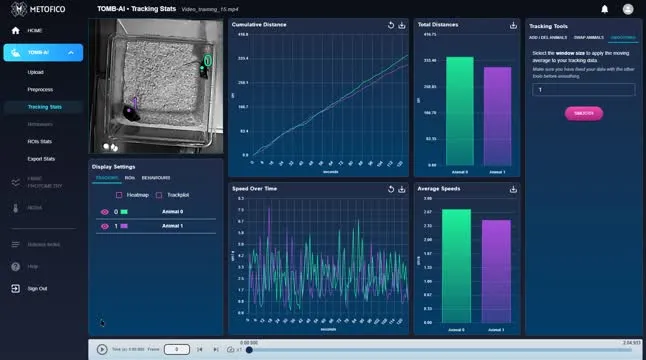The height and width of the screenshot is (360, 646).
Task: Click the phenotyping chart icon in sidebar
Action: (x=16, y=182)
